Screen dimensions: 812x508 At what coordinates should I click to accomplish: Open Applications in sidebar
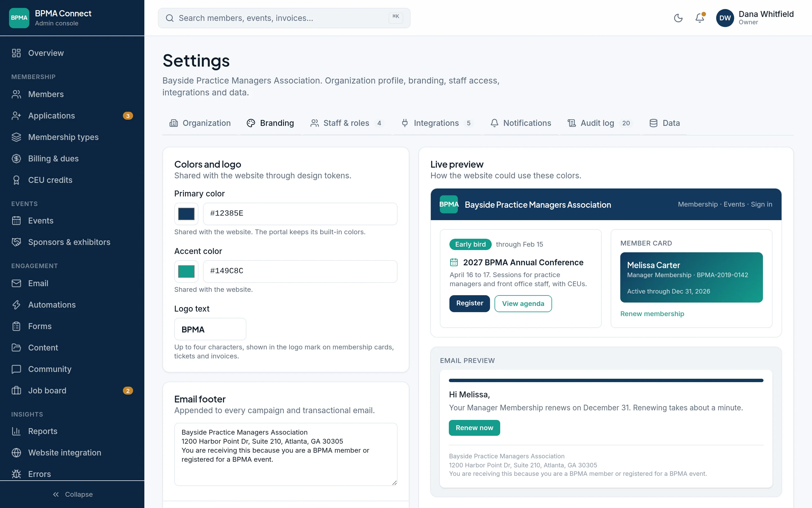coord(72,116)
